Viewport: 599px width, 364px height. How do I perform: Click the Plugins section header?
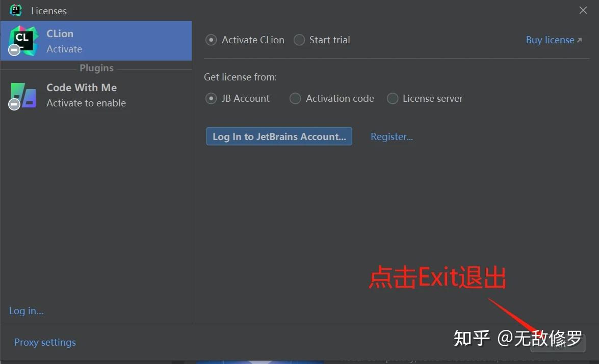pyautogui.click(x=96, y=68)
